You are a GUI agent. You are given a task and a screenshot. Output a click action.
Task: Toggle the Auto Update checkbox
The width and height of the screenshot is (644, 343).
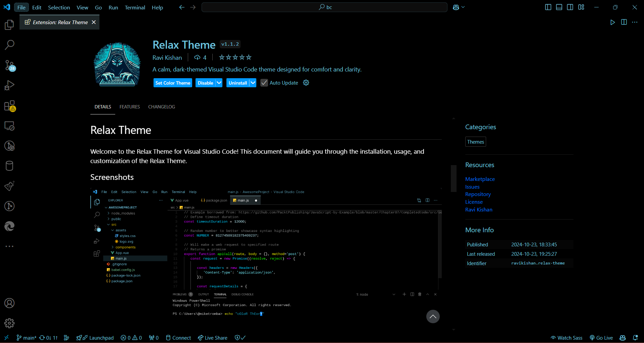tap(264, 83)
